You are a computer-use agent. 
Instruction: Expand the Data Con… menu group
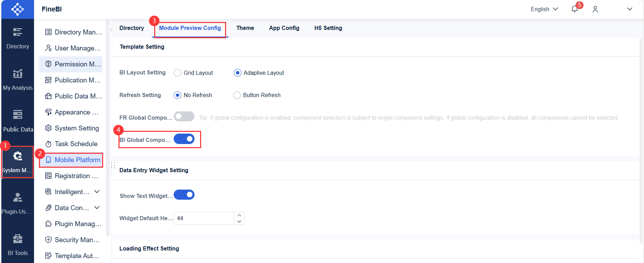tap(97, 208)
